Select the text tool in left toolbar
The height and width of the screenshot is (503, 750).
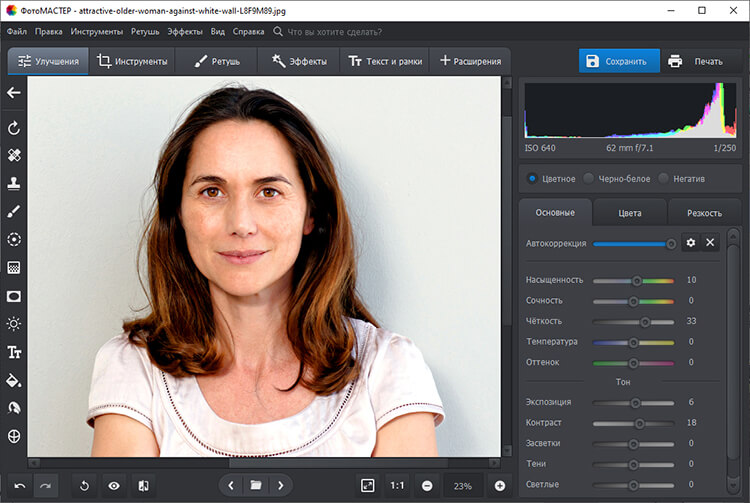click(14, 352)
